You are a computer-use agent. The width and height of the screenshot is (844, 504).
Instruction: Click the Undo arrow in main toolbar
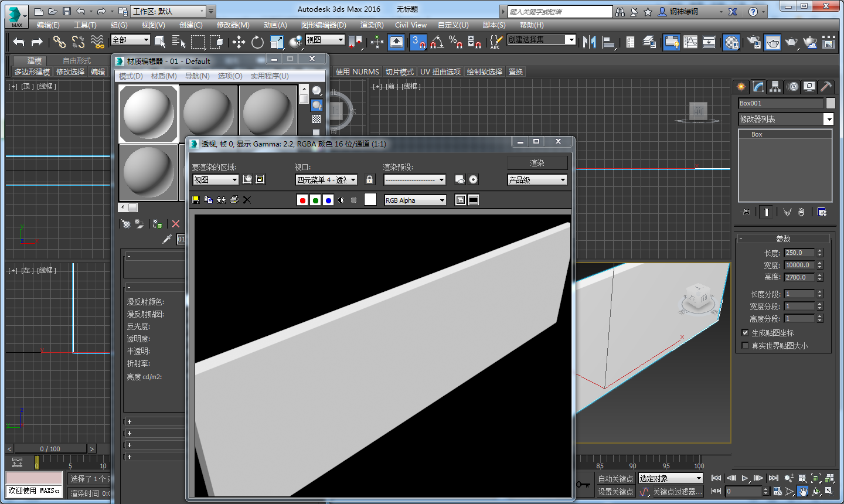(19, 42)
